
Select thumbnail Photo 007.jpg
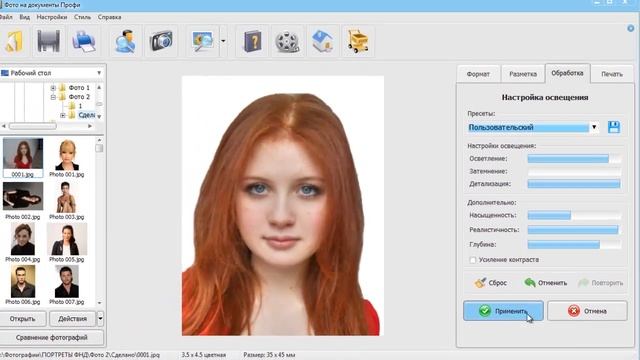(67, 285)
